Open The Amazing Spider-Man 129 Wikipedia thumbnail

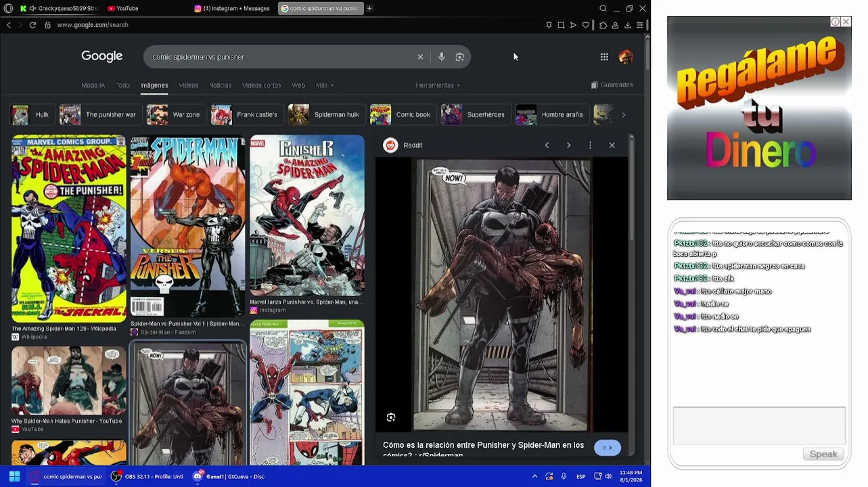point(68,229)
